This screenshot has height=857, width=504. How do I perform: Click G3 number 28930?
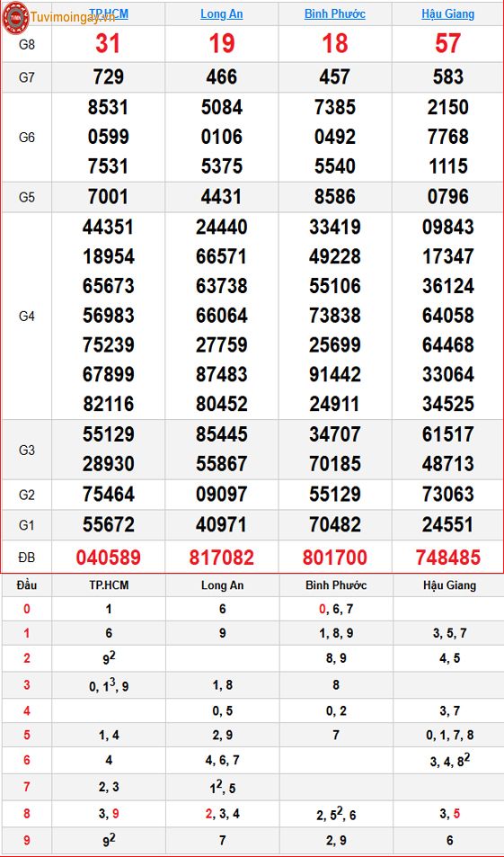[108, 465]
